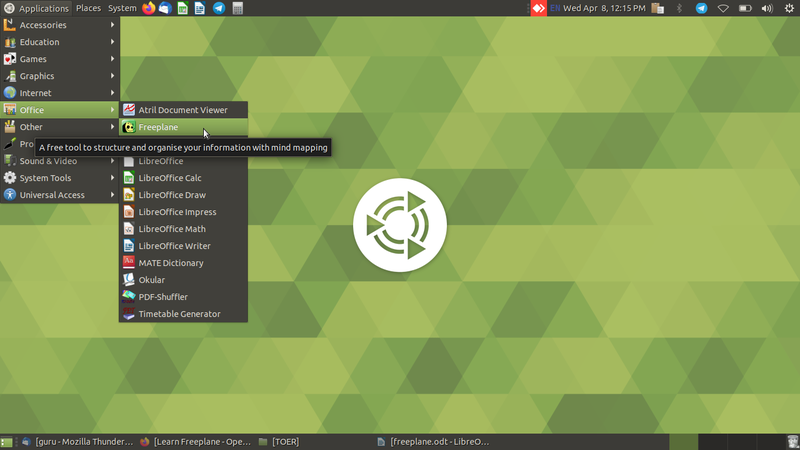The width and height of the screenshot is (800, 450).
Task: Launch LibreOffice Writer from panel launcher
Action: (200, 8)
